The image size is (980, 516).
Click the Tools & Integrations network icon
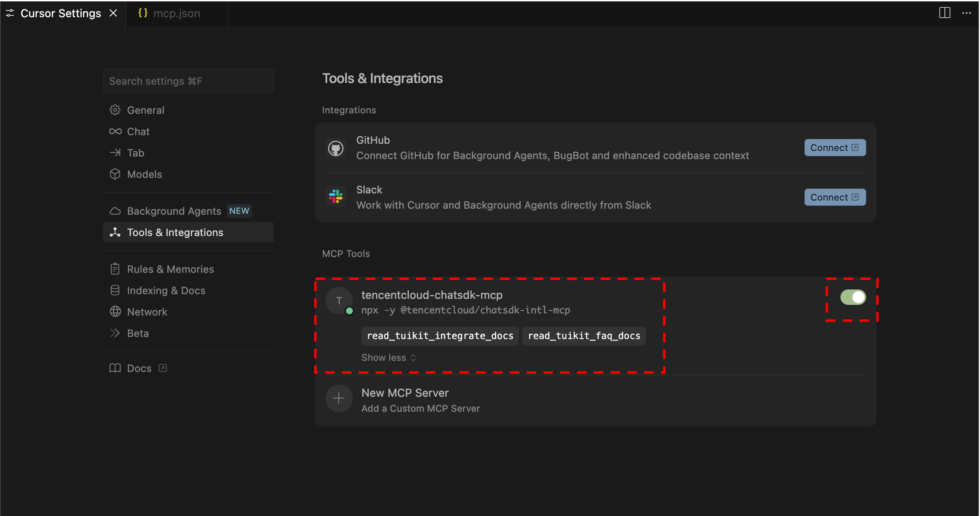click(115, 232)
